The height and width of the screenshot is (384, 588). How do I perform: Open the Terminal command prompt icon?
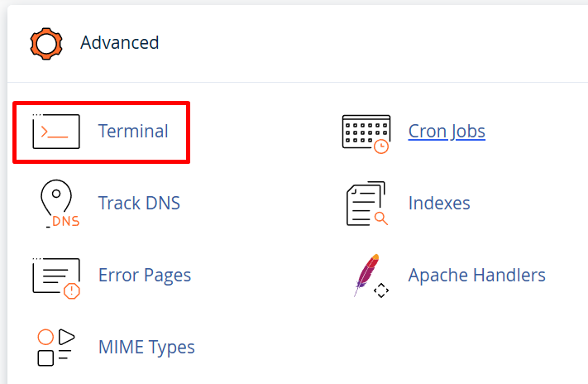56,131
